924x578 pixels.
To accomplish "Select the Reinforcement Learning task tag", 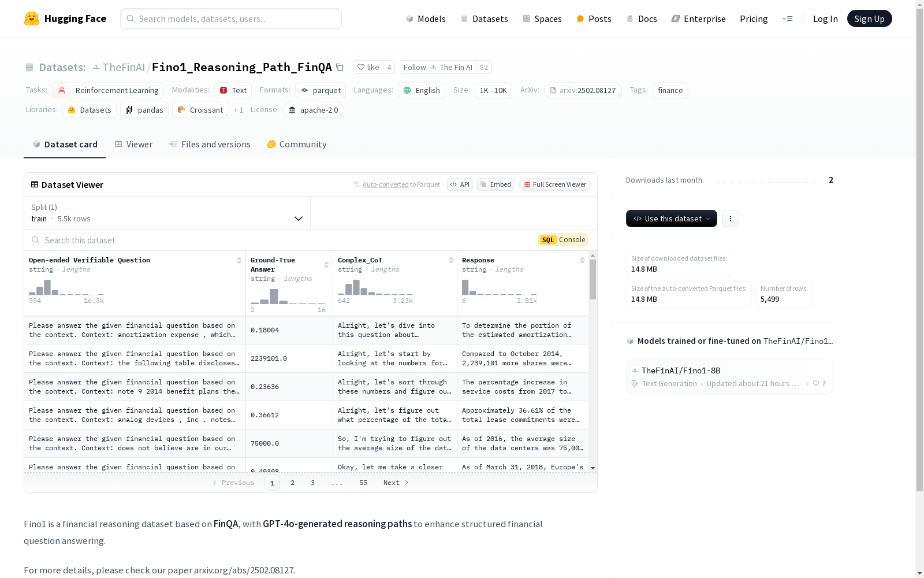I will [x=108, y=90].
